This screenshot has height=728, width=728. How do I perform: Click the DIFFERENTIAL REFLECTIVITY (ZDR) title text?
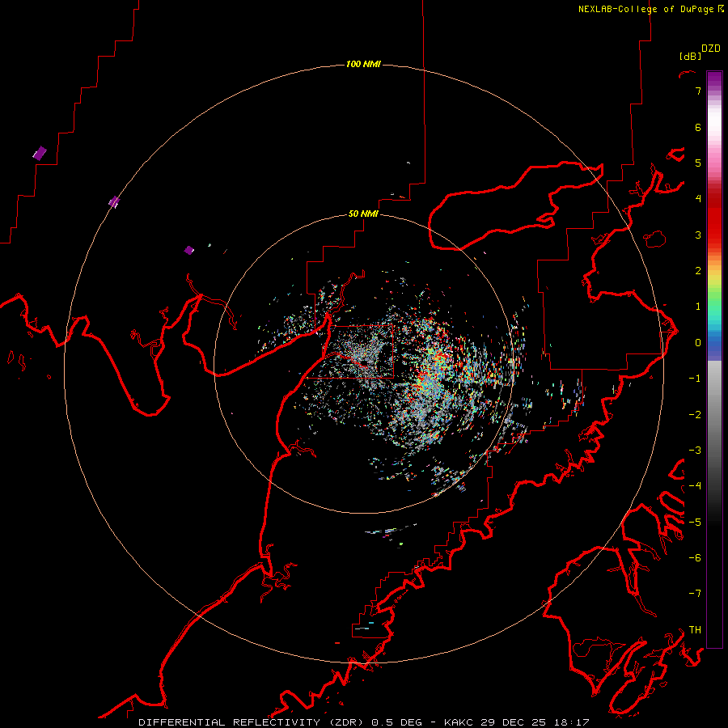click(x=252, y=722)
